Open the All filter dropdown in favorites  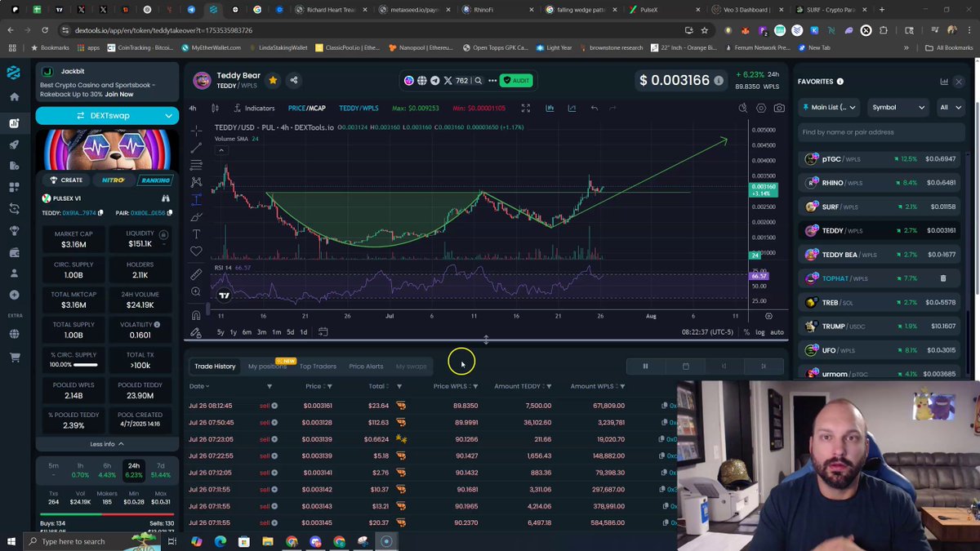[x=950, y=107]
